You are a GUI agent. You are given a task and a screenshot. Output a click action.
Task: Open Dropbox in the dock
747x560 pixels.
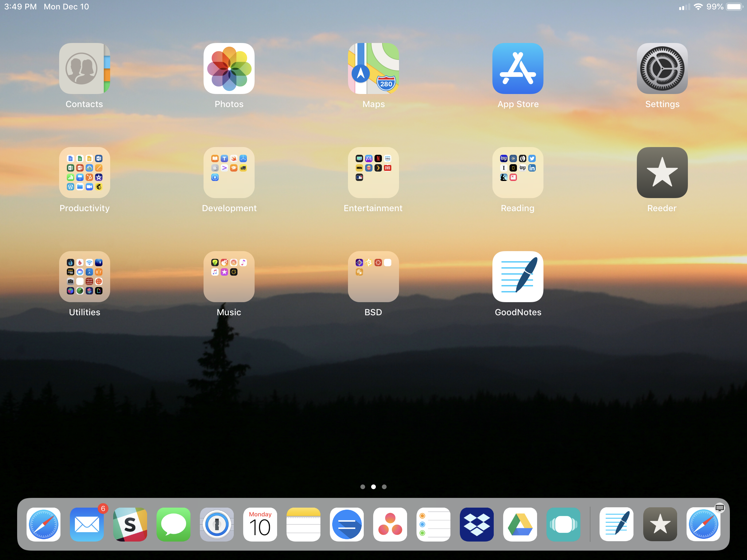tap(477, 524)
